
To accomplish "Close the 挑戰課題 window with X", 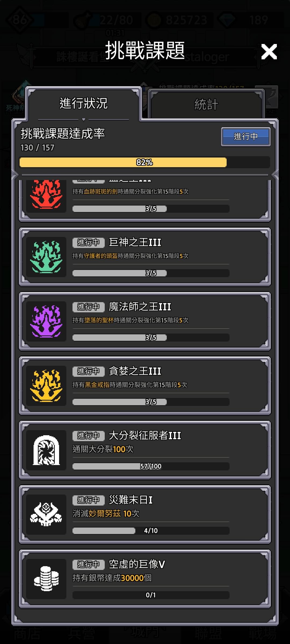I will [x=269, y=52].
